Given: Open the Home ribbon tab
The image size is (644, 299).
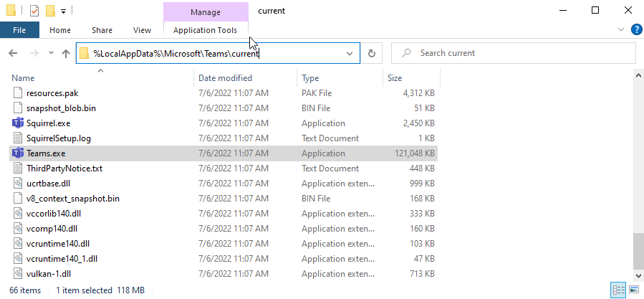Looking at the screenshot, I should pos(60,30).
